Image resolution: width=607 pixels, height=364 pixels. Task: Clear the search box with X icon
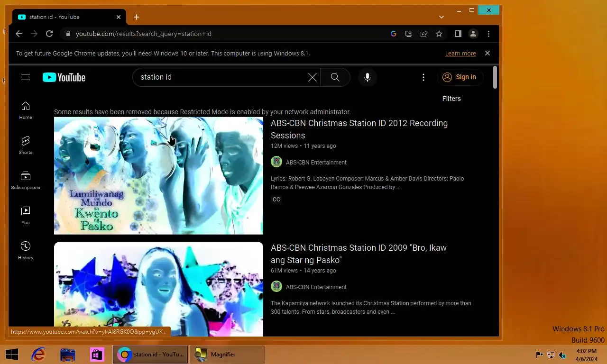pyautogui.click(x=313, y=77)
